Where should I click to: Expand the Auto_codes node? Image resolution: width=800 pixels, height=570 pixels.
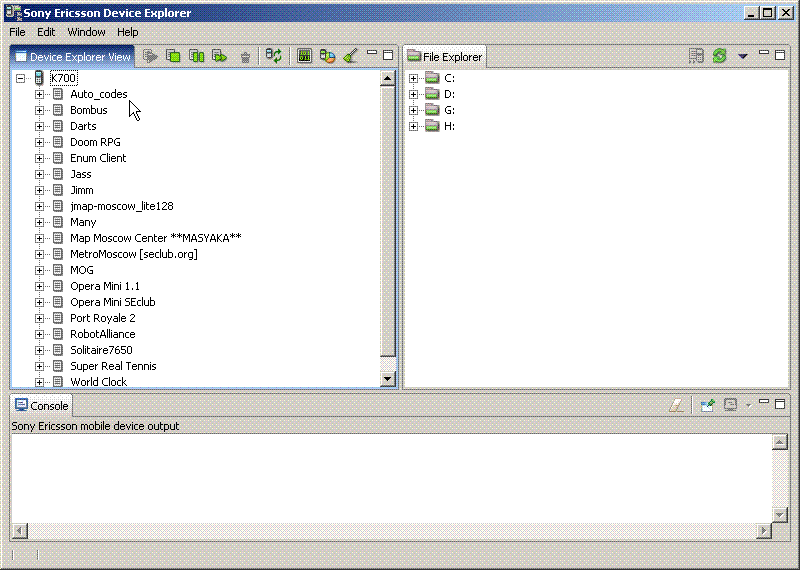(x=39, y=94)
